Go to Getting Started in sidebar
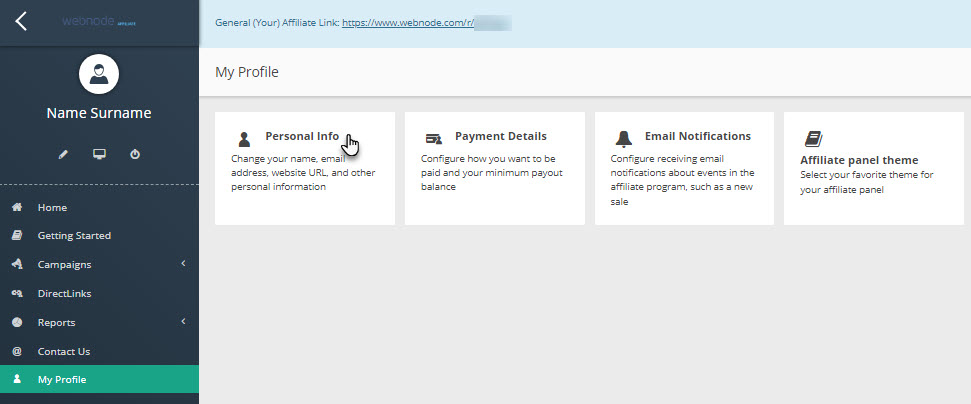This screenshot has height=404, width=971. click(x=74, y=236)
